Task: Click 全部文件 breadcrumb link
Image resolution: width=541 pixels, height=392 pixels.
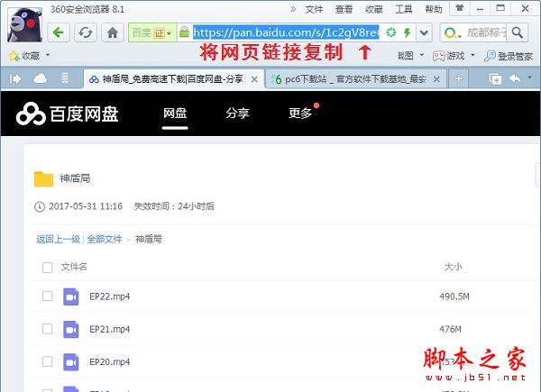Action: [105, 239]
